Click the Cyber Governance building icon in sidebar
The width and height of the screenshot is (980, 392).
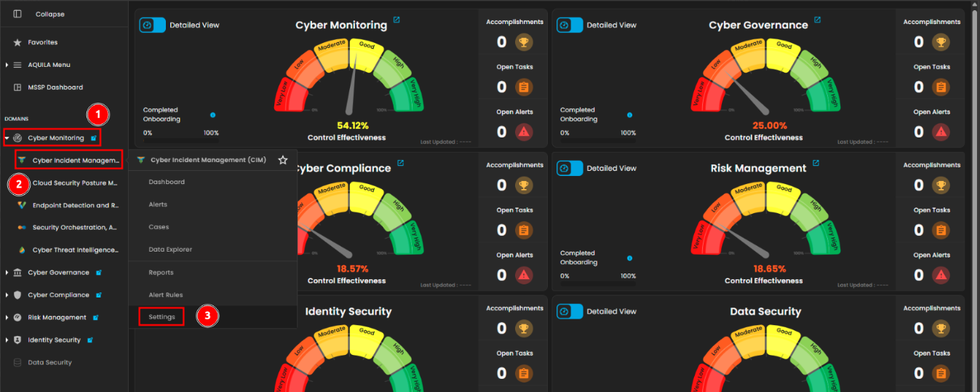tap(17, 273)
